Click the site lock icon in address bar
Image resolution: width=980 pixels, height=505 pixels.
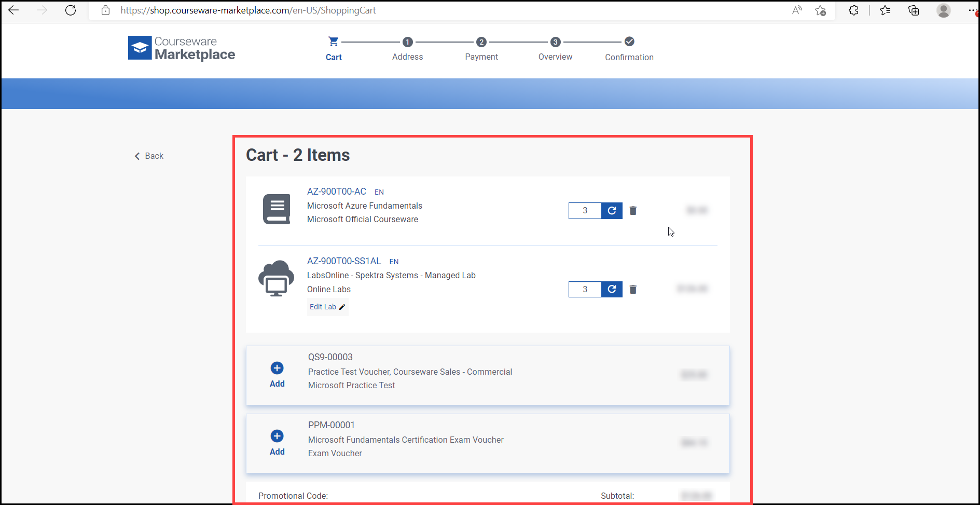click(x=105, y=10)
